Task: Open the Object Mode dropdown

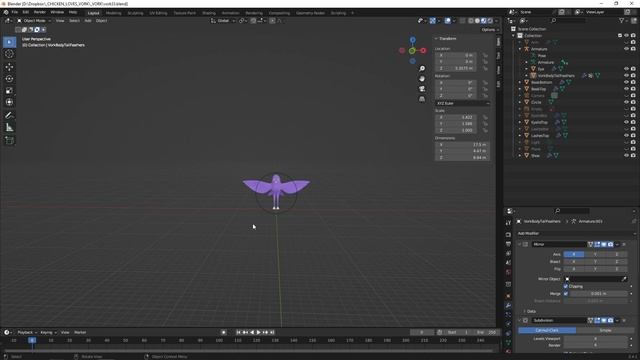Action: coord(34,20)
